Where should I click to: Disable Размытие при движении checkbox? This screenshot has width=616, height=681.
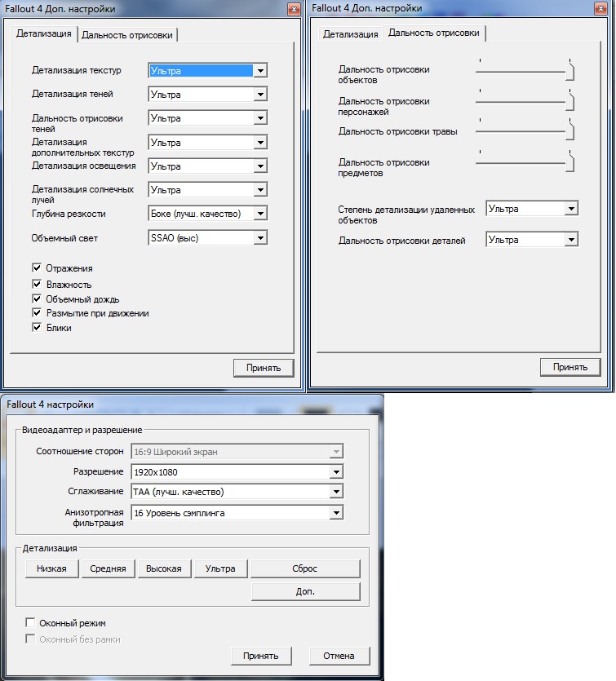(x=37, y=312)
